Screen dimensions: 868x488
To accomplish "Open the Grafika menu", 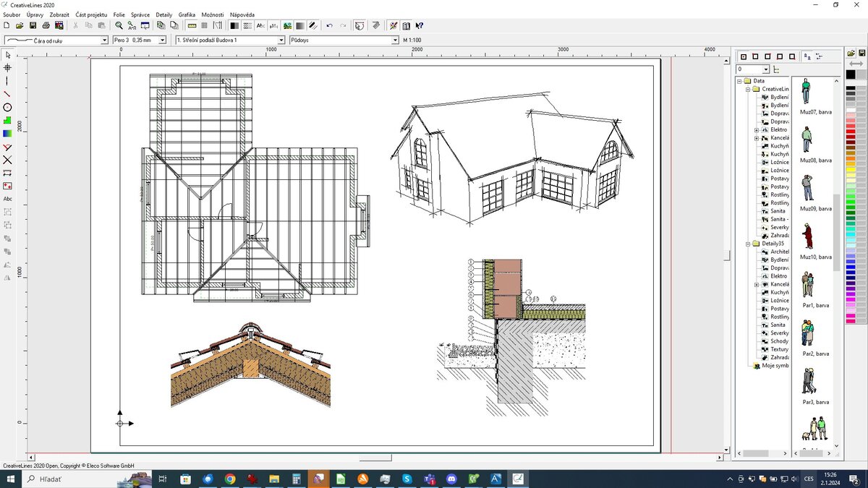I will (187, 14).
